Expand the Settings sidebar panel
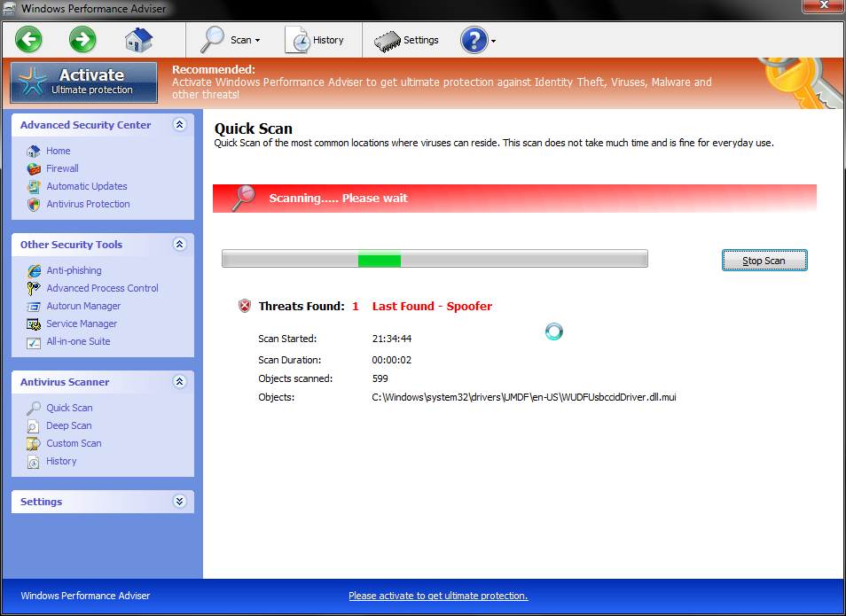The height and width of the screenshot is (616, 846). coord(180,501)
